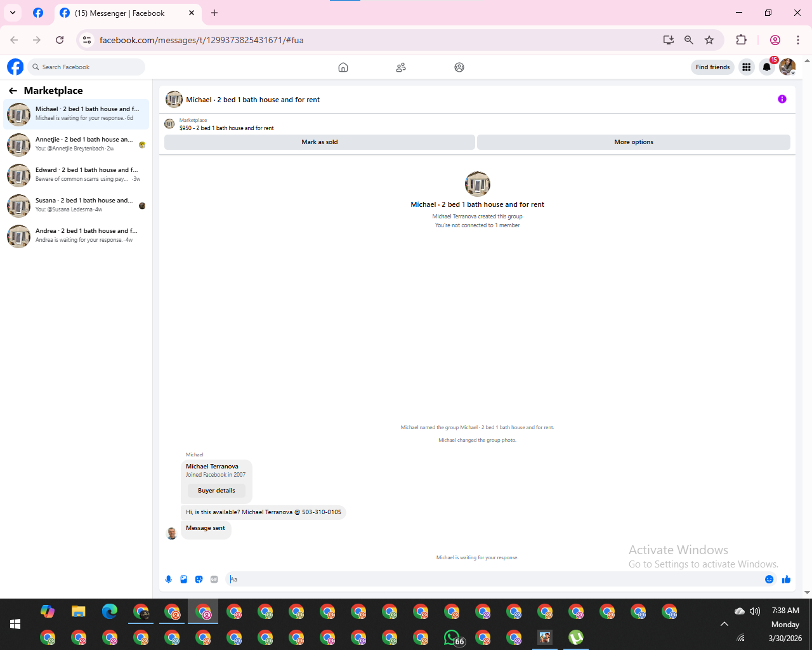The height and width of the screenshot is (650, 812).
Task: Click More options button
Action: pos(634,142)
